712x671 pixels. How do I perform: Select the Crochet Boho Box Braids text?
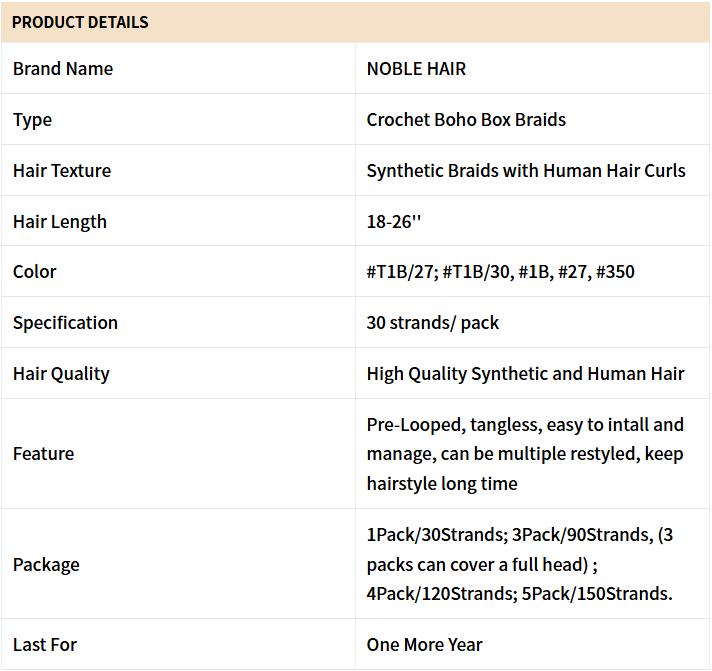466,120
